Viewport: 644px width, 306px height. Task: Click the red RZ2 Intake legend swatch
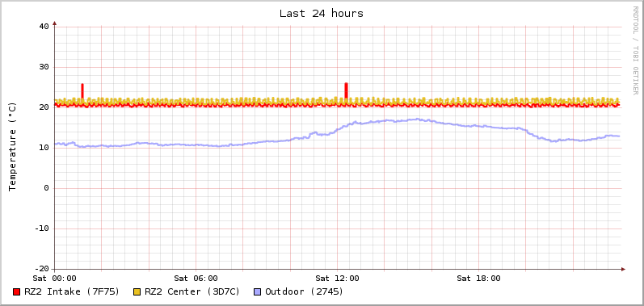point(16,292)
